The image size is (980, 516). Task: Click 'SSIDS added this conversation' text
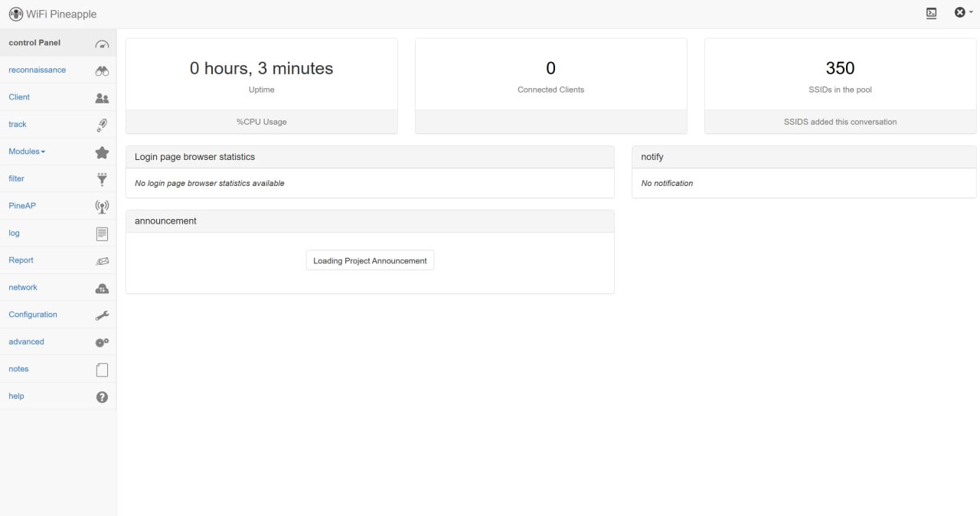(x=840, y=122)
